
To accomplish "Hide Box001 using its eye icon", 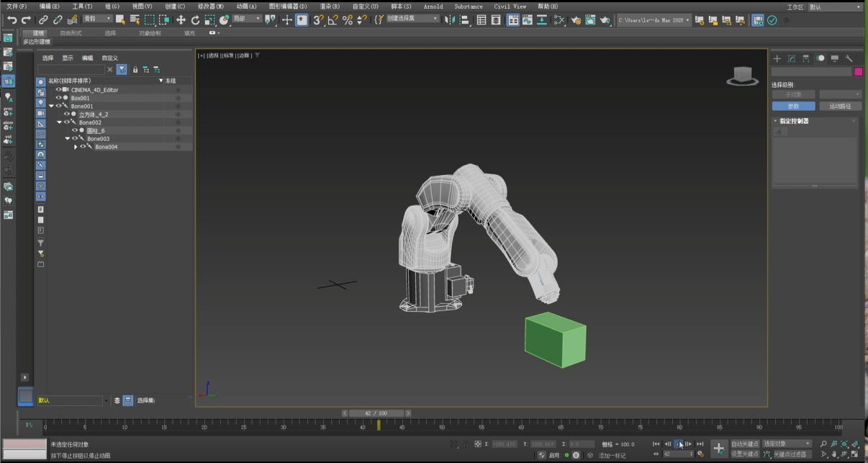I will click(x=58, y=98).
